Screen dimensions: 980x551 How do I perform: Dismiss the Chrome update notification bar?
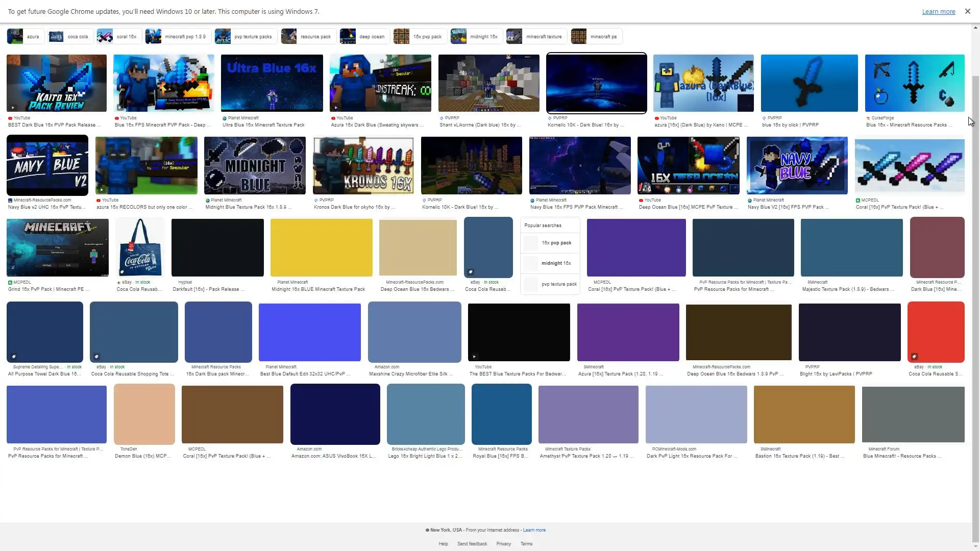[x=967, y=11]
